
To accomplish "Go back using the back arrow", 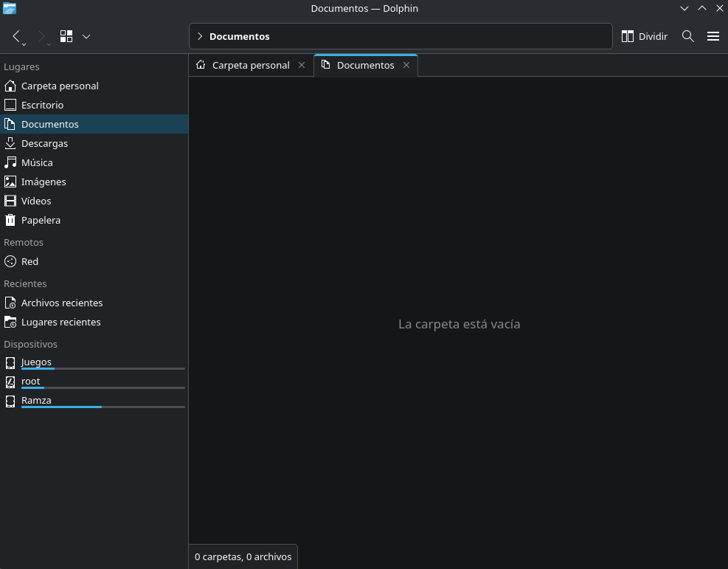I will 17,36.
